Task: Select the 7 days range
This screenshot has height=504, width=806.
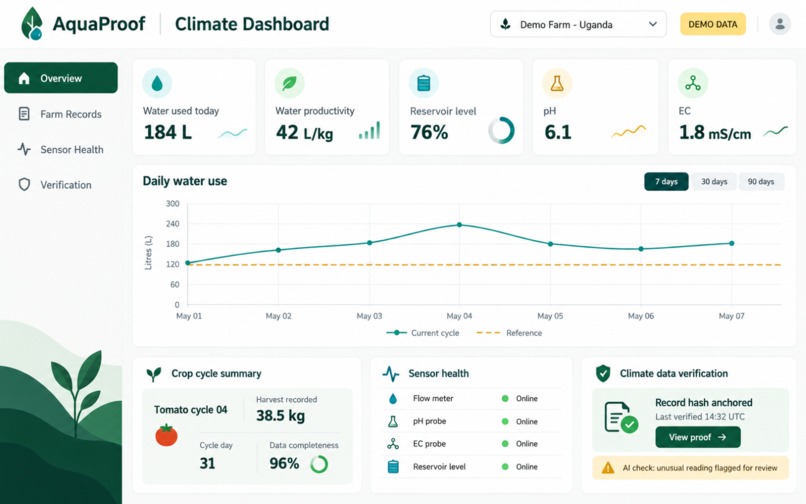Action: pos(666,182)
